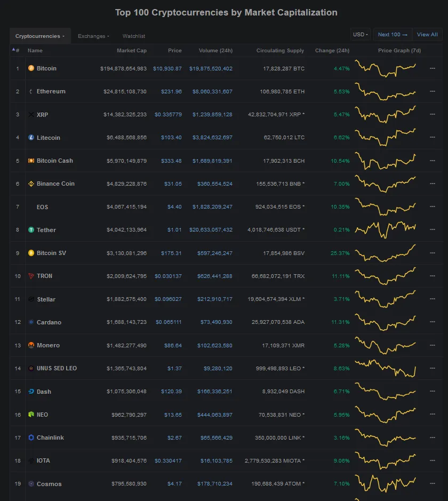The width and height of the screenshot is (448, 501).
Task: Click TRON volume $626,441,288
Action: pyautogui.click(x=214, y=276)
